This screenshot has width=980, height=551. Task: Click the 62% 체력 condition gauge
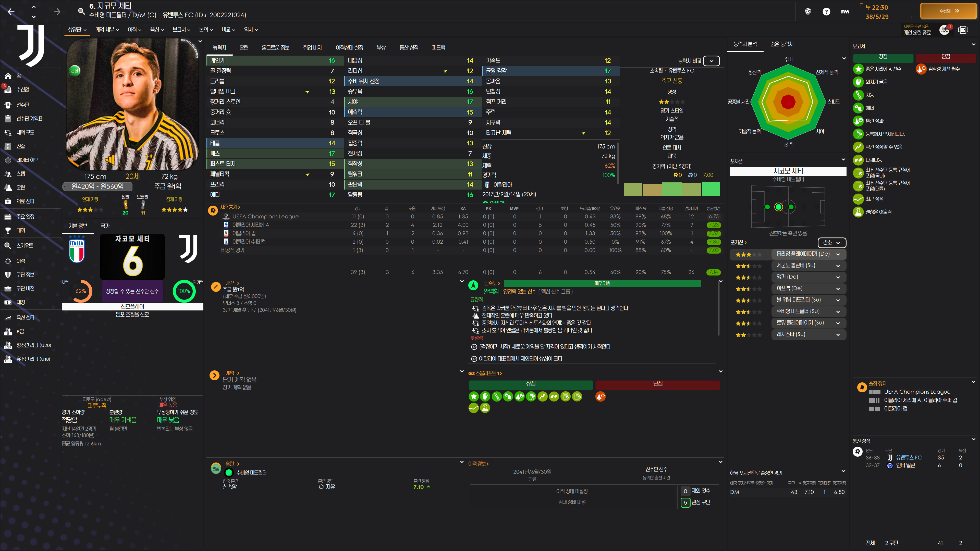[81, 291]
